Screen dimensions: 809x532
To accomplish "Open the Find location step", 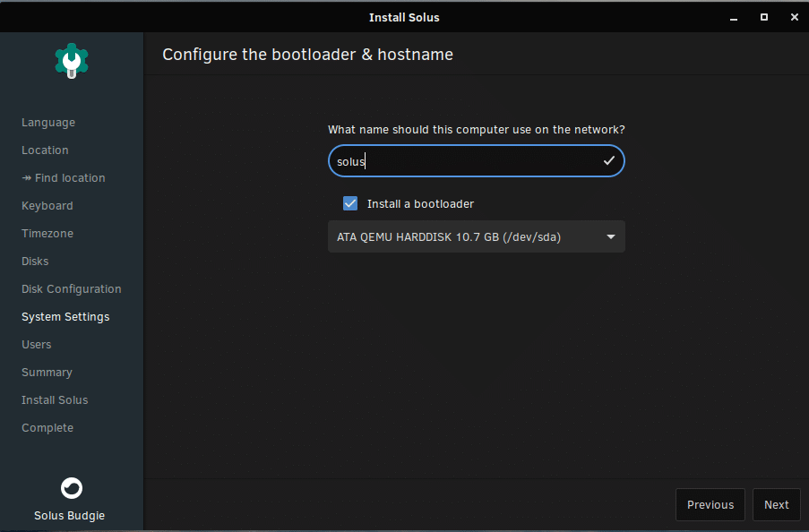I will [x=64, y=178].
